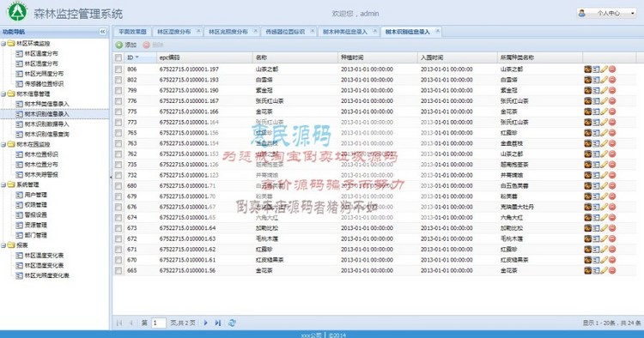Click the blue detail icon in row 806

point(596,69)
